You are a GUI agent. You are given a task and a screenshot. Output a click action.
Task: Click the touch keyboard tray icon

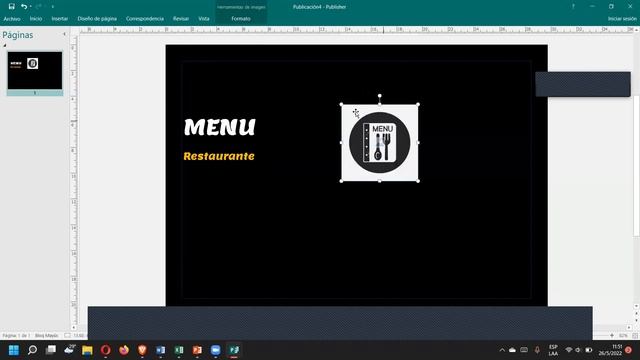[x=524, y=350]
